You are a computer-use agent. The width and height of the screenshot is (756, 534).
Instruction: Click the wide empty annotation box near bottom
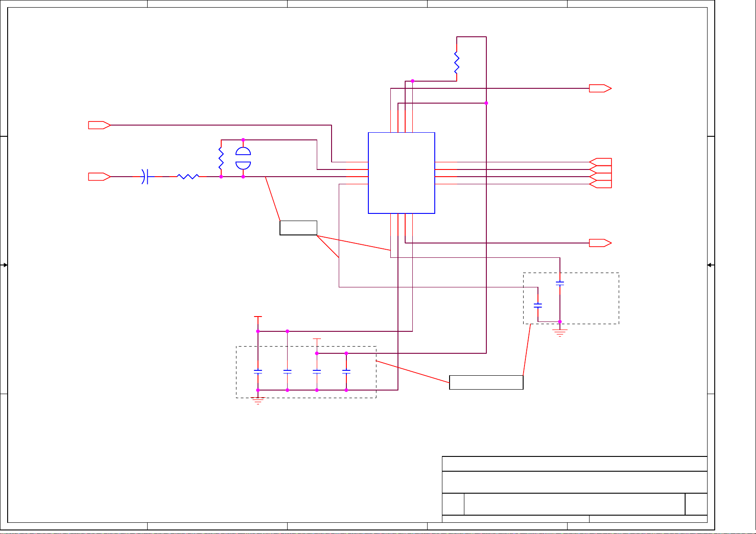pos(486,382)
